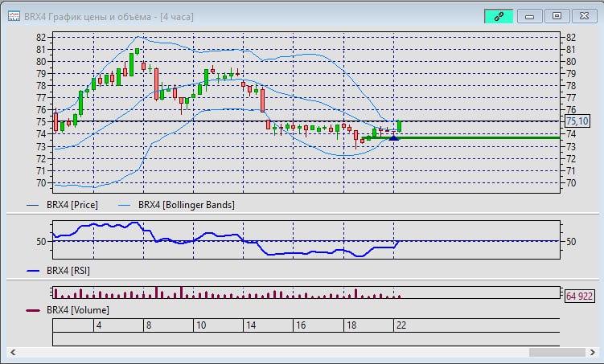Click the left RSI axis label 50
This screenshot has width=604, height=364.
41,242
